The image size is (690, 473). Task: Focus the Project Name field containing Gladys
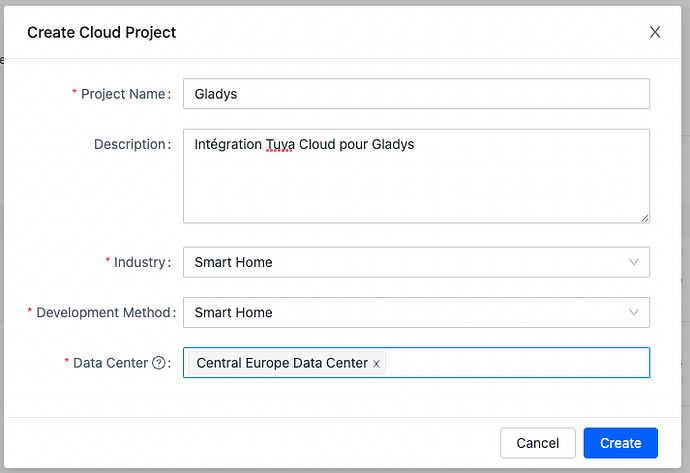point(416,94)
